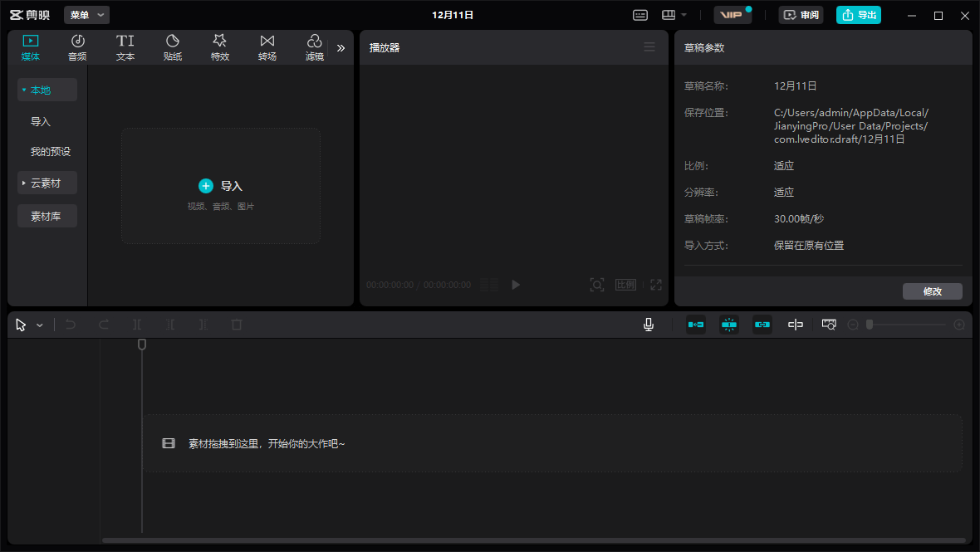The width and height of the screenshot is (980, 552).
Task: Open the player panel hamburger menu
Action: (649, 47)
